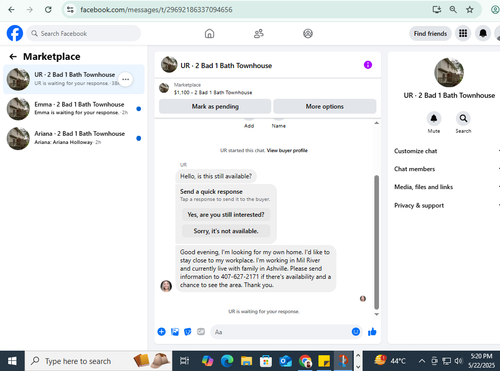Click More options button
Viewport: 500px width, 371px height.
[325, 107]
